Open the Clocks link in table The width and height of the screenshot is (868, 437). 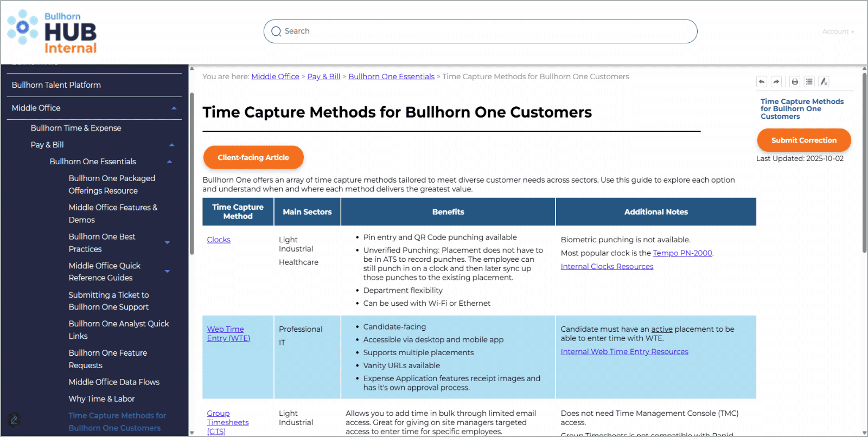[219, 240]
